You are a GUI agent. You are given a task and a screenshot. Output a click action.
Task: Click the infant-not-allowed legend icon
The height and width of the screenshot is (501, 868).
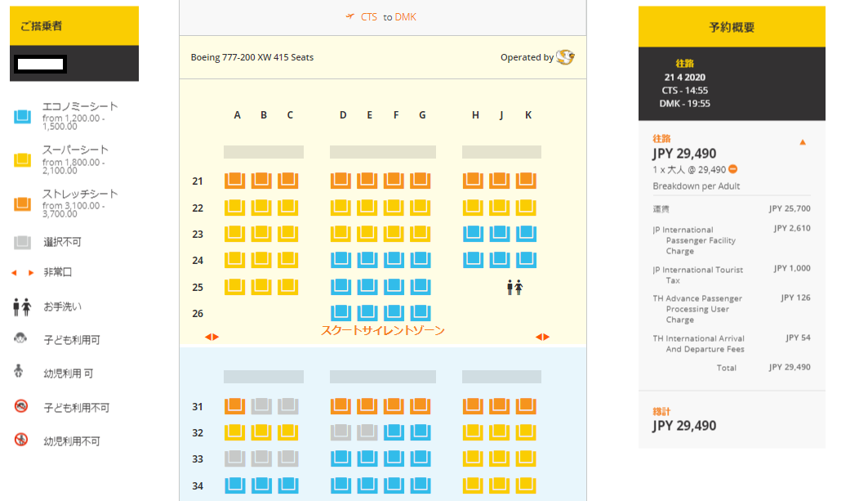click(21, 440)
